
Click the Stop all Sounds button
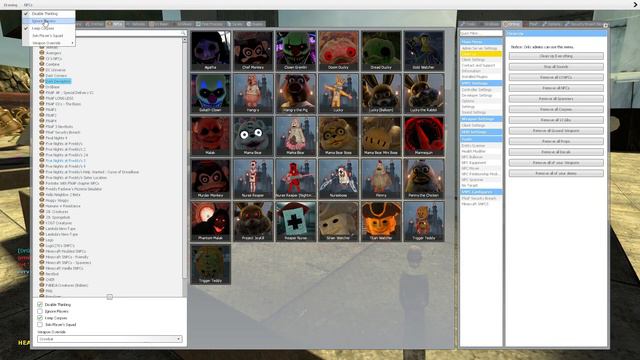[556, 67]
